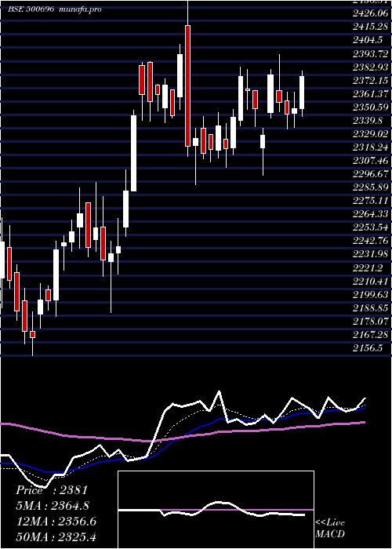Select the 2372.15 price axis label
The image size is (392, 549).
tap(370, 81)
